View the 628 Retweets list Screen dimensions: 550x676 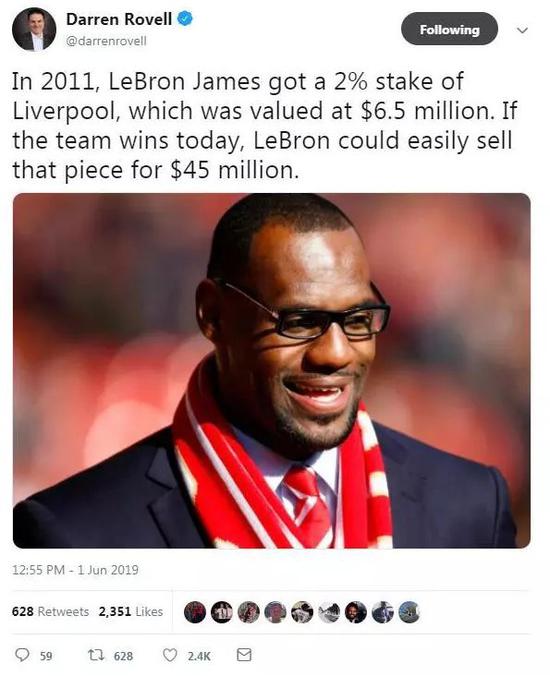point(50,611)
